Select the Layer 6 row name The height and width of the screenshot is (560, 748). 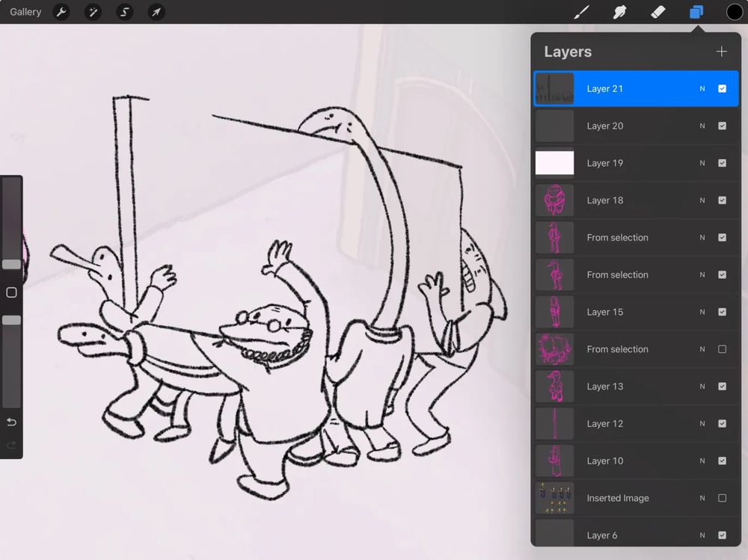pos(602,535)
